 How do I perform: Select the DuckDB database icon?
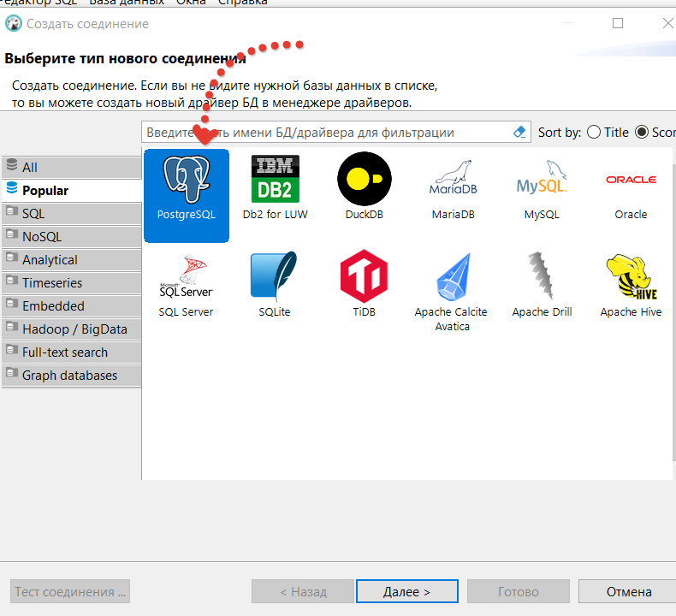[x=364, y=178]
